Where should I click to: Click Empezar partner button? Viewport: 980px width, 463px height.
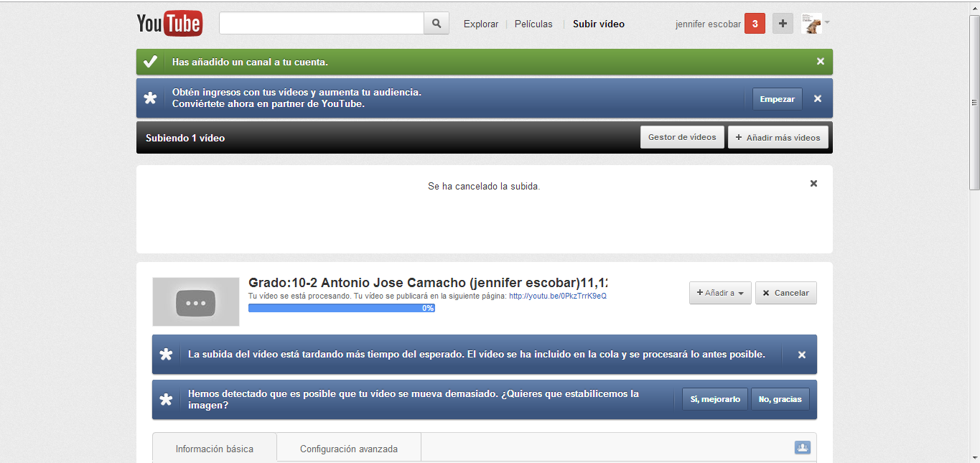(x=778, y=99)
